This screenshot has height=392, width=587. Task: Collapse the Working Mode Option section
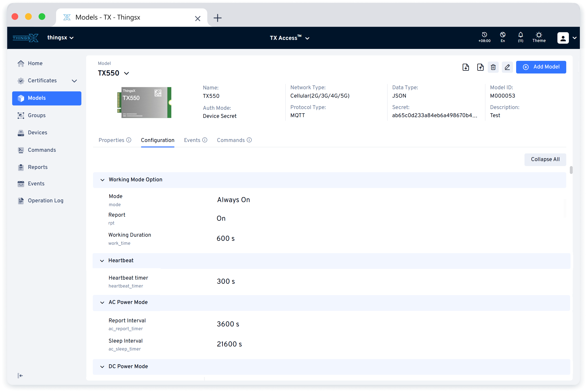point(102,180)
